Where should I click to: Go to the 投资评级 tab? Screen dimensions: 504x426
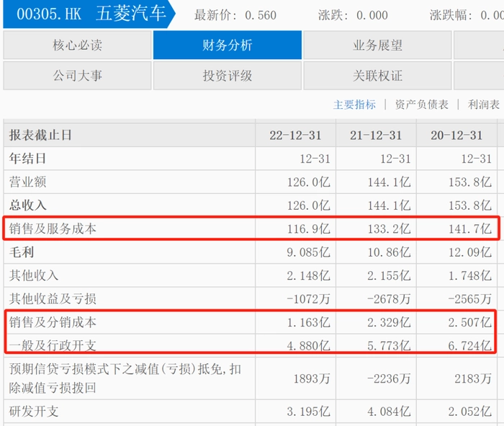coord(228,76)
